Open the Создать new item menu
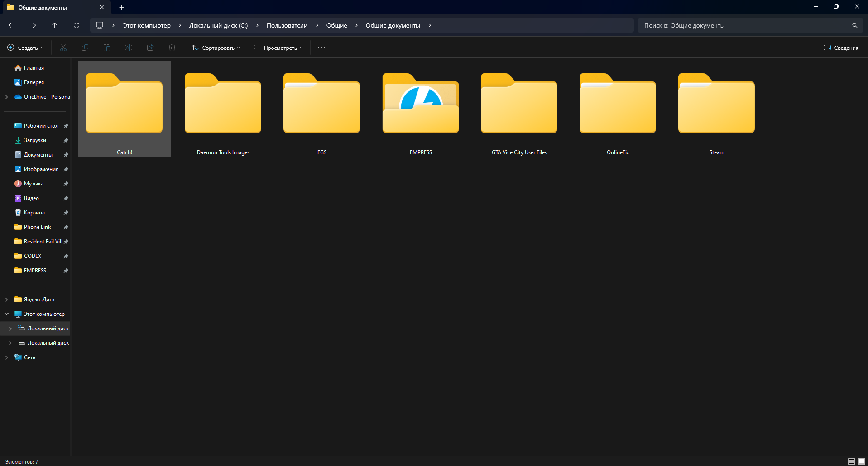 point(26,48)
